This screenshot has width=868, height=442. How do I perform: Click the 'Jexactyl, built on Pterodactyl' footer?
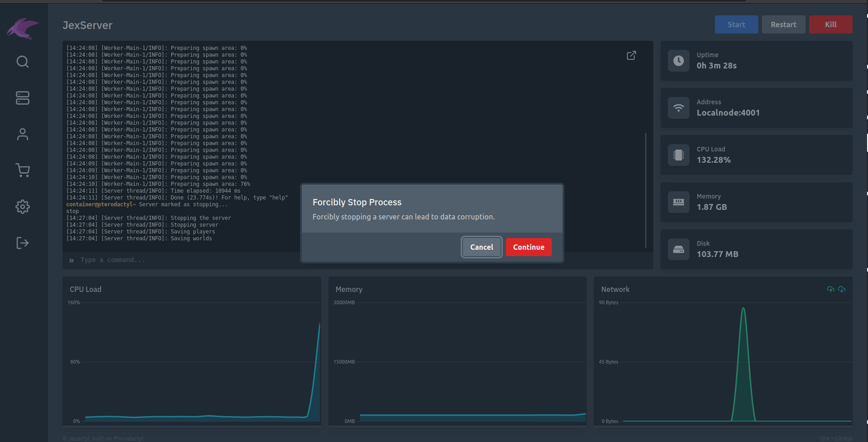click(x=104, y=438)
